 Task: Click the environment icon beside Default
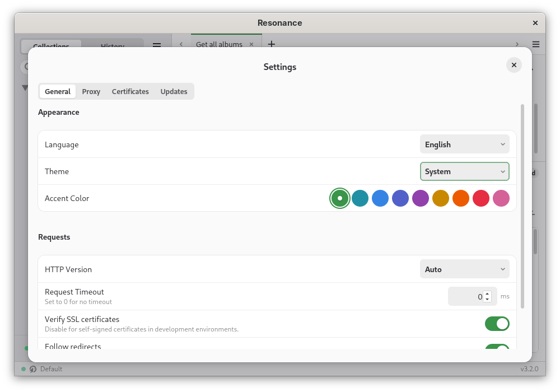click(x=33, y=369)
